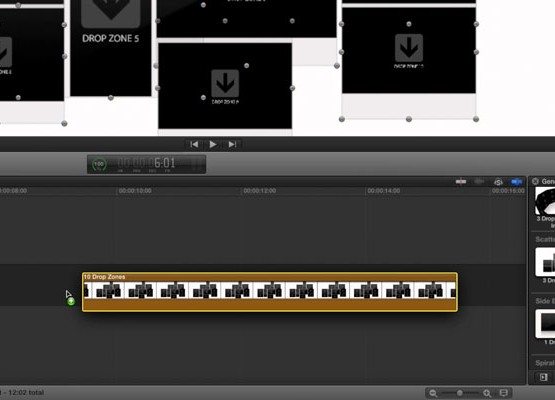Click the timecode display
Viewport: 555px width, 400px height.
click(147, 164)
